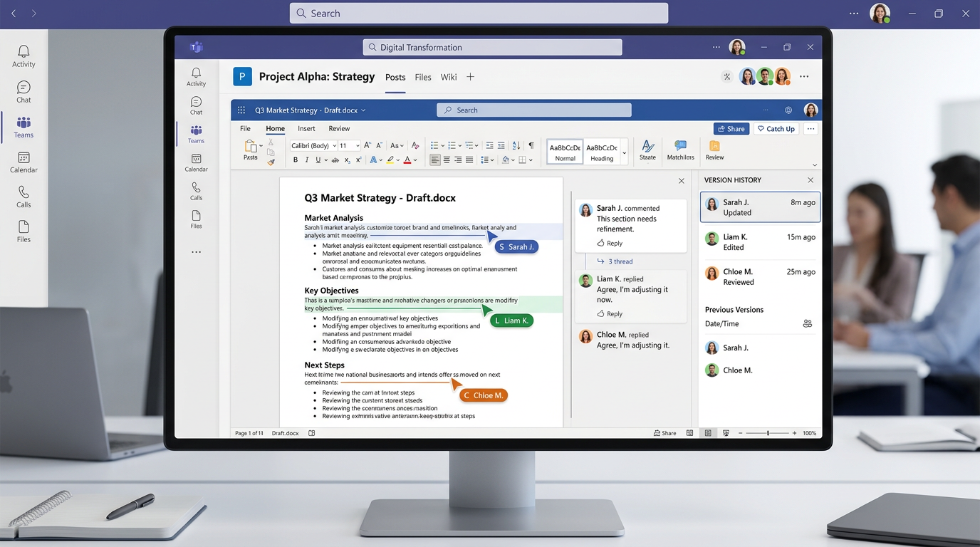The width and height of the screenshot is (980, 547).
Task: Click the Paste icon in the ribbon
Action: coord(251,147)
